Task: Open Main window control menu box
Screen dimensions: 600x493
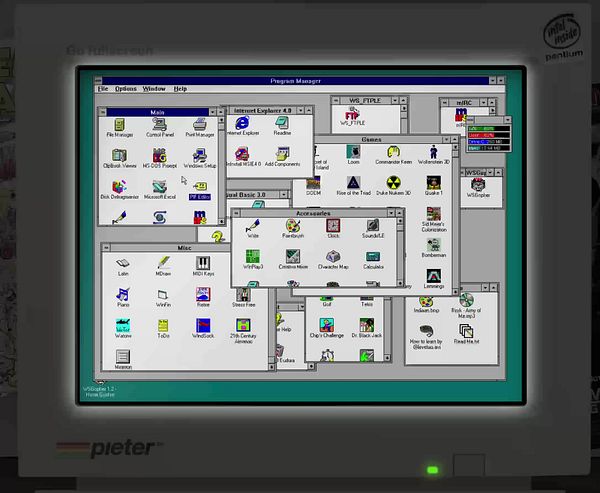Action: 103,112
